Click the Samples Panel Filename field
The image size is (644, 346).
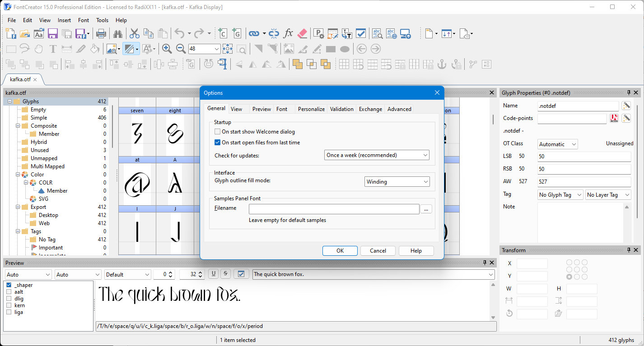pyautogui.click(x=334, y=209)
